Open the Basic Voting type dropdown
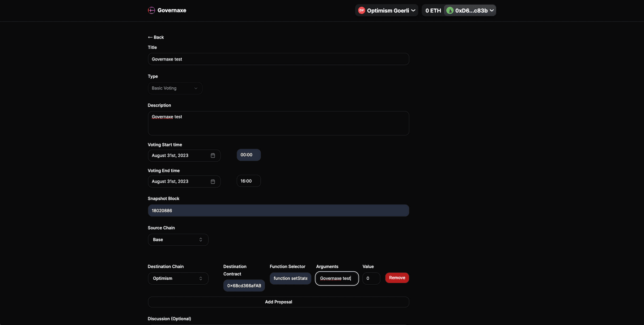This screenshot has height=325, width=644. (x=175, y=88)
